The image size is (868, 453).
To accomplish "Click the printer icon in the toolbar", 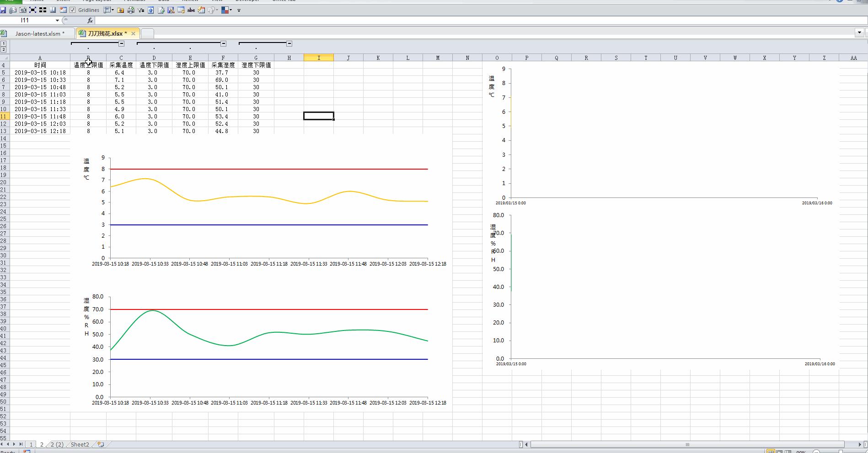I will click(x=131, y=10).
